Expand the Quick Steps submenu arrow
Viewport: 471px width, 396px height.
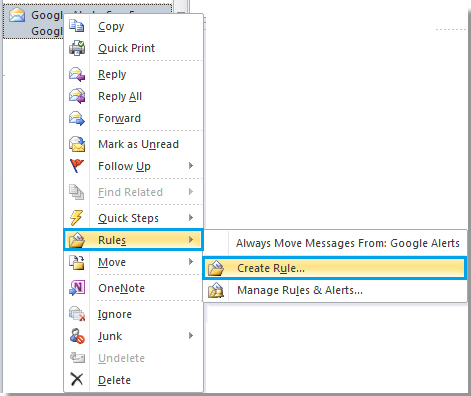[191, 218]
